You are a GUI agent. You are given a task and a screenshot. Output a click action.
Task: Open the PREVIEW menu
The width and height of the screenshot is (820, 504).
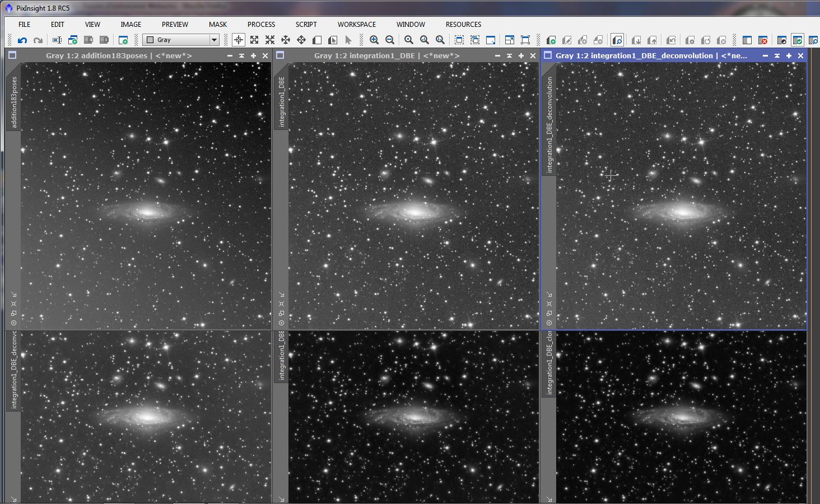175,25
